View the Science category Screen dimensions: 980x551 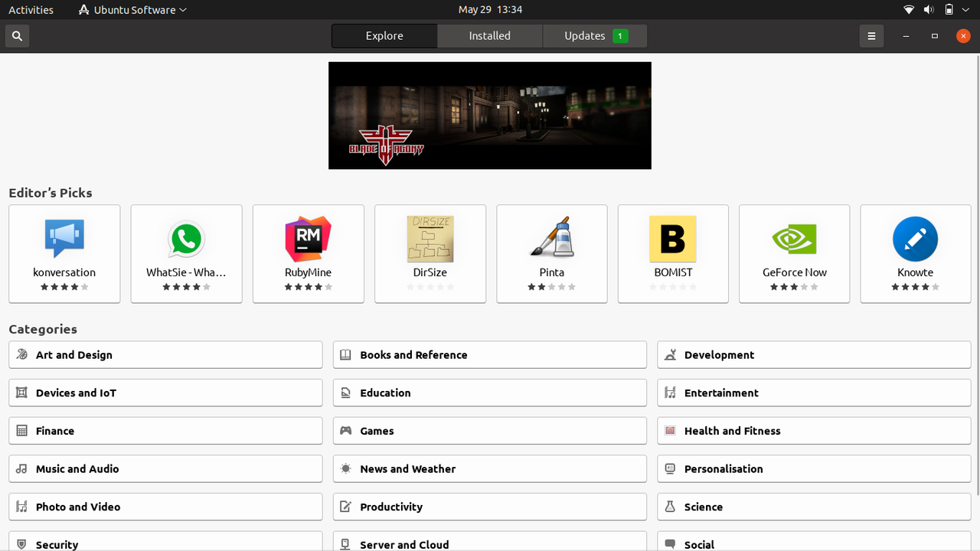(x=814, y=507)
